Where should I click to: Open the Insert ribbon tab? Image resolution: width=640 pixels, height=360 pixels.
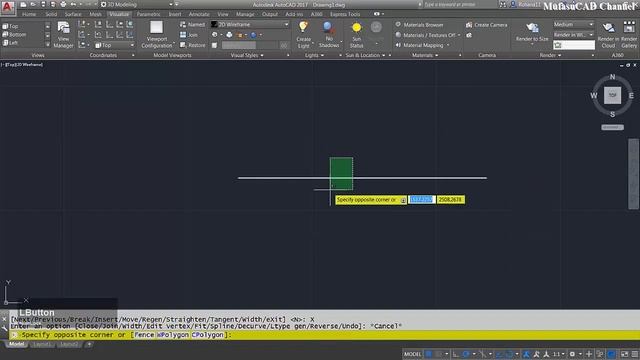175,14
